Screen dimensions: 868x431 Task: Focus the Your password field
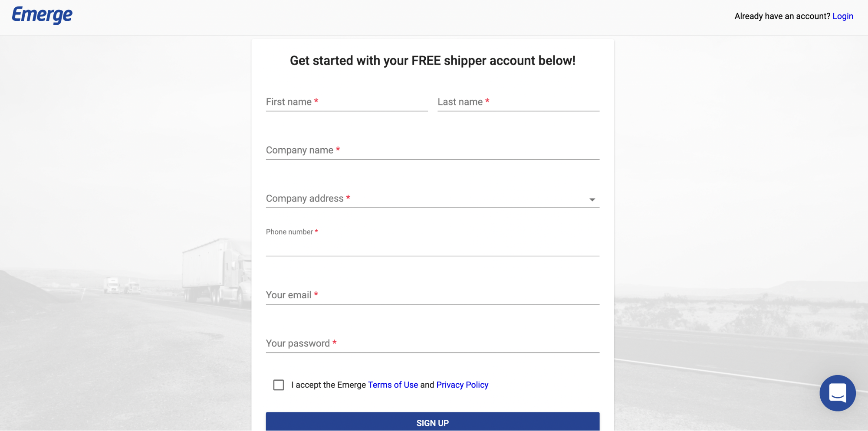click(432, 344)
